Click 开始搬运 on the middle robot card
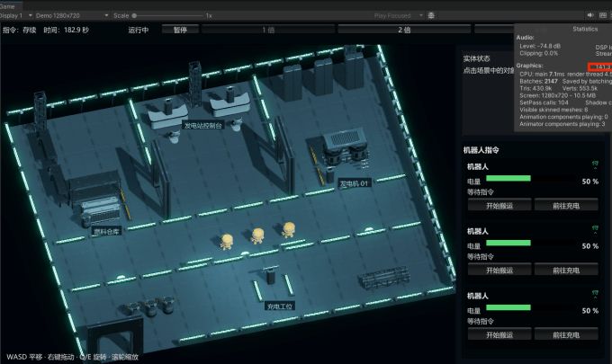Viewport: 612px width, 364px height. coord(499,270)
